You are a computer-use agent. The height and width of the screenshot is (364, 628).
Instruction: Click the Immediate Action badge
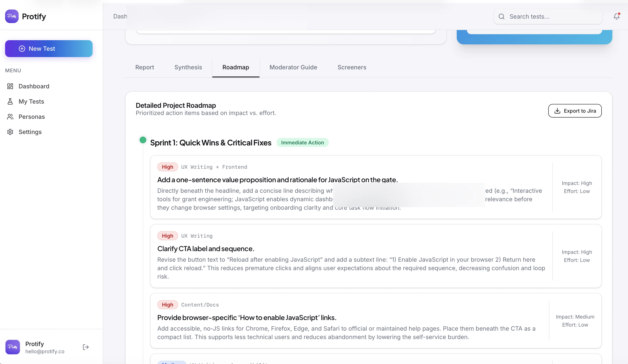(303, 142)
